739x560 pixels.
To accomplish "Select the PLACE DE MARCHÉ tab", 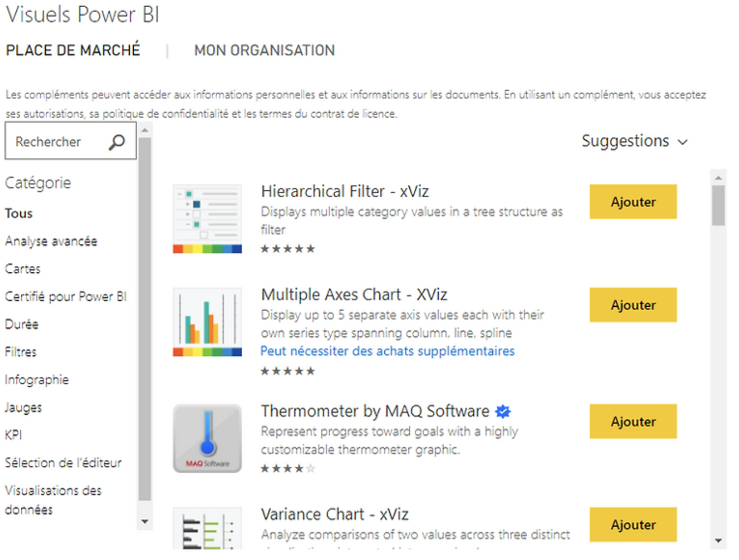I will pos(73,50).
